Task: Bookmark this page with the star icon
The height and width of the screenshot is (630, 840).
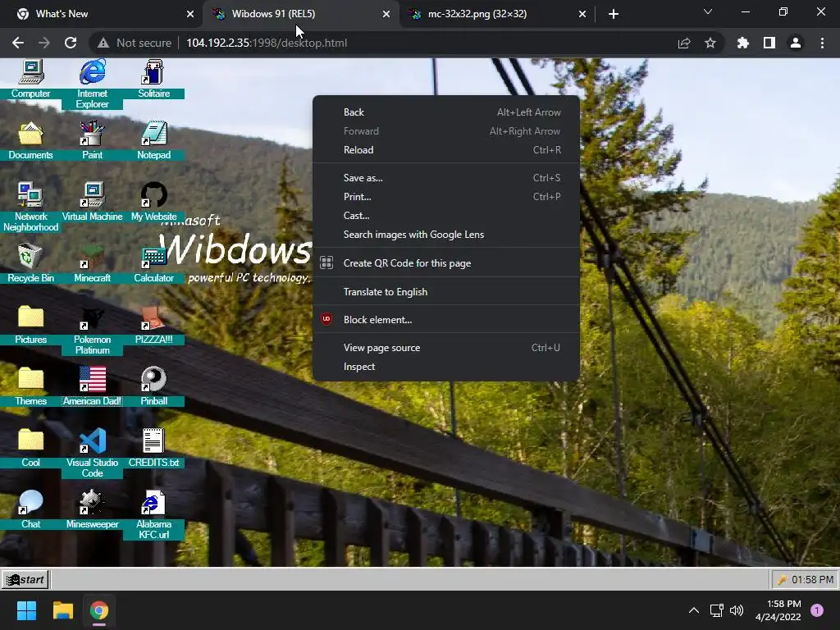Action: coord(710,43)
